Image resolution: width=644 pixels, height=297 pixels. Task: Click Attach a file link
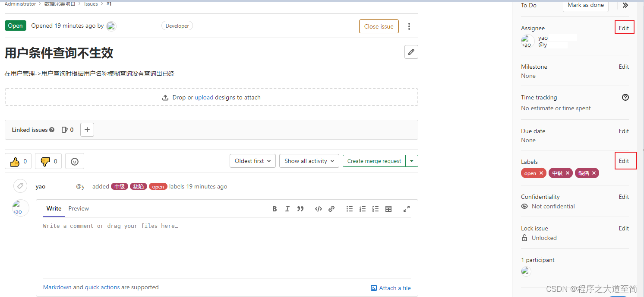click(391, 288)
